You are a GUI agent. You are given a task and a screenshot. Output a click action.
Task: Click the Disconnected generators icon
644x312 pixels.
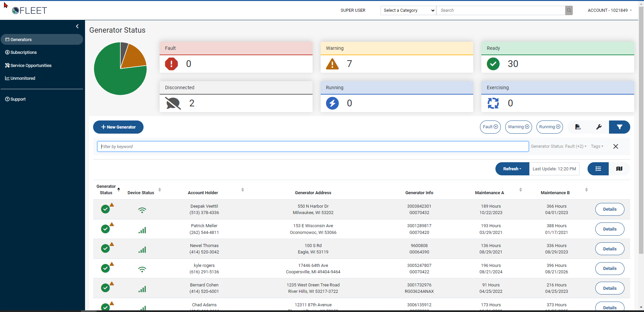pyautogui.click(x=173, y=103)
